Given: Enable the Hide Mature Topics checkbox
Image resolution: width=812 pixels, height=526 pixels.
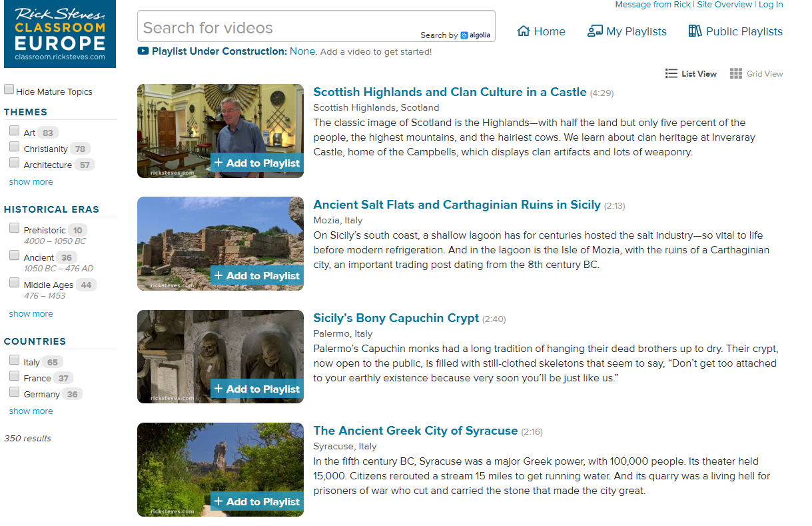Looking at the screenshot, I should coord(9,88).
